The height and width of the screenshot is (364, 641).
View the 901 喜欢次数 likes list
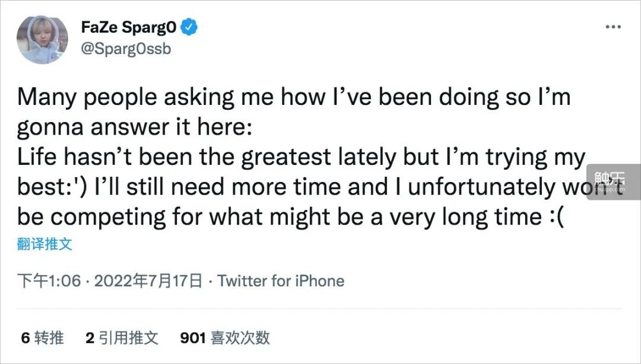click(x=225, y=338)
